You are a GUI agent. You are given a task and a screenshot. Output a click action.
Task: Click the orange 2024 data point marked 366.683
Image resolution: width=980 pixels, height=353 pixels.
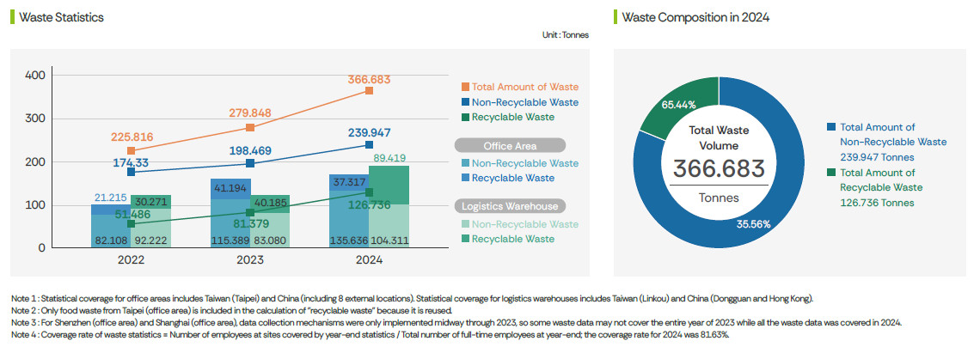(x=369, y=90)
